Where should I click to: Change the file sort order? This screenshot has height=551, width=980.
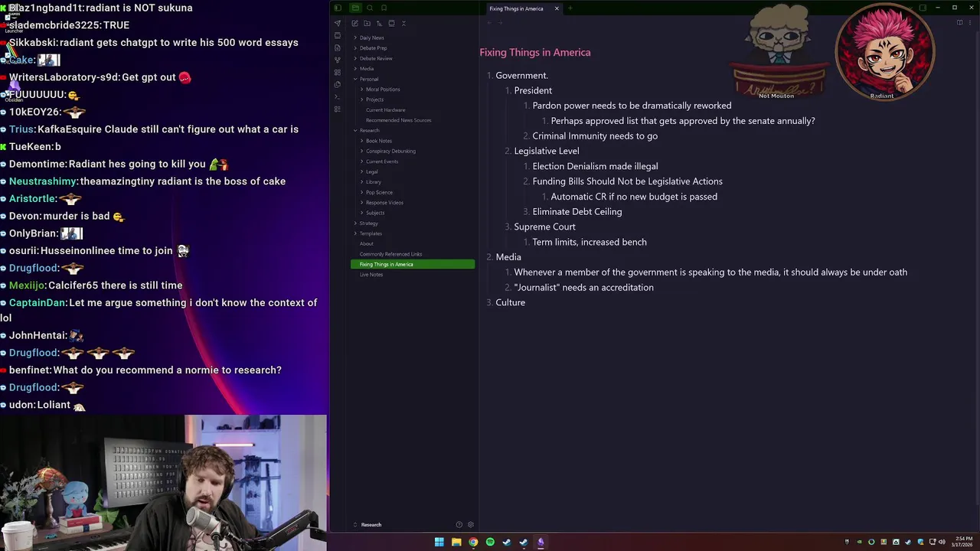[379, 23]
